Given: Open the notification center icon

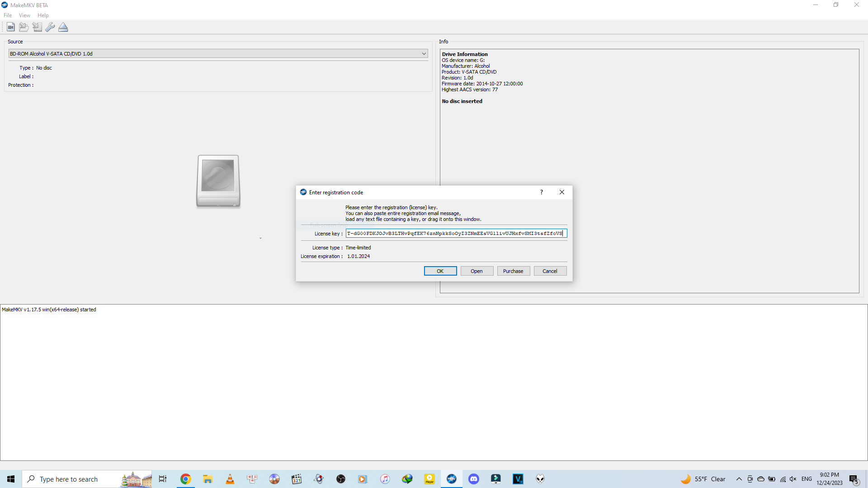Looking at the screenshot, I should 854,479.
